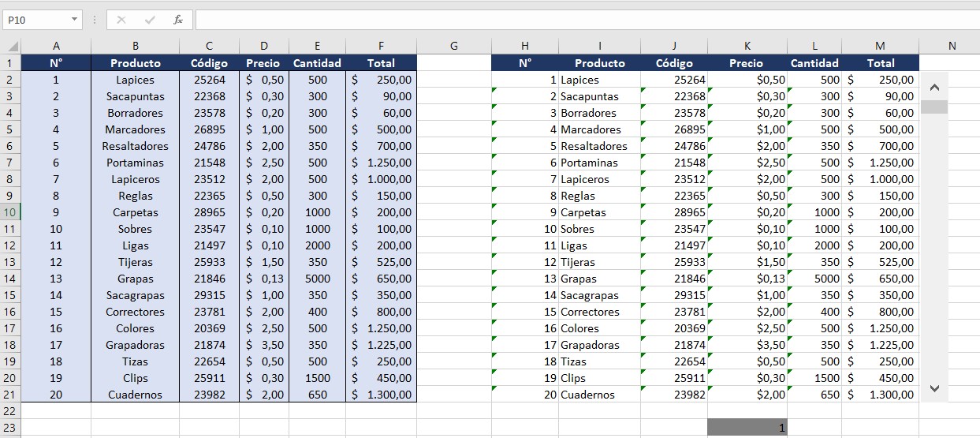980x438 pixels.
Task: Open the Name Box dropdown arrow
Action: [75, 20]
